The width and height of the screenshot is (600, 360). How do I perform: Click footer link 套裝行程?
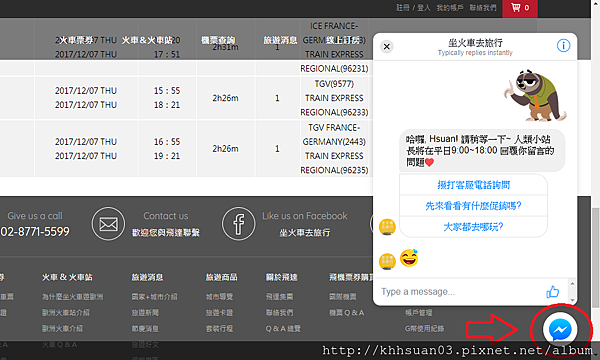coord(219,329)
